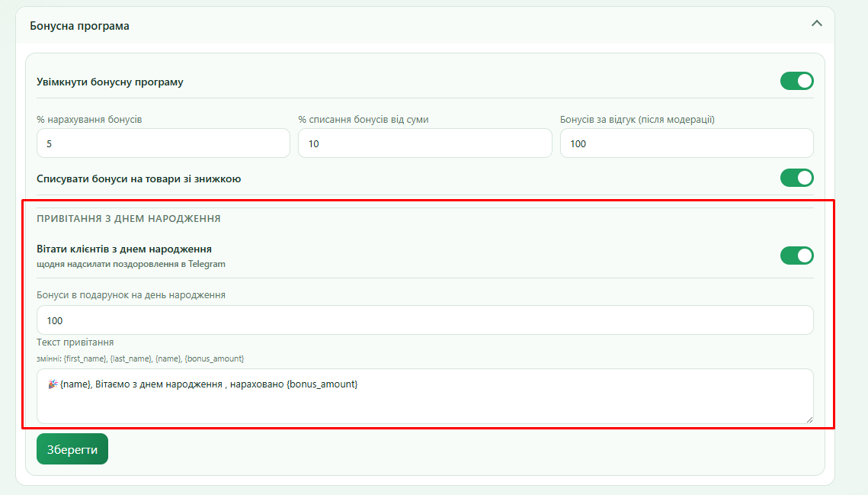
Task: Click щодня надсилати поздоровлення в Telegram text
Action: [x=131, y=264]
